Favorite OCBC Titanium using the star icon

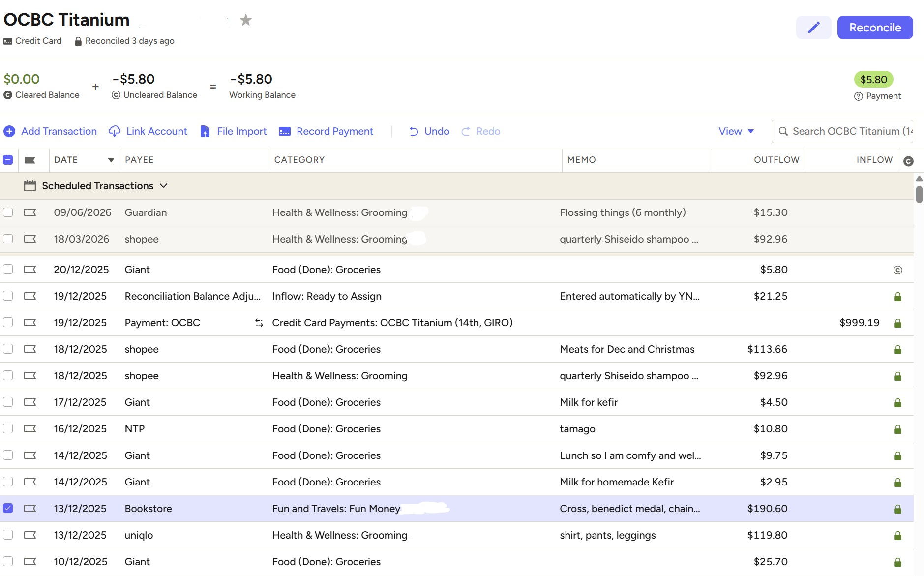(245, 20)
